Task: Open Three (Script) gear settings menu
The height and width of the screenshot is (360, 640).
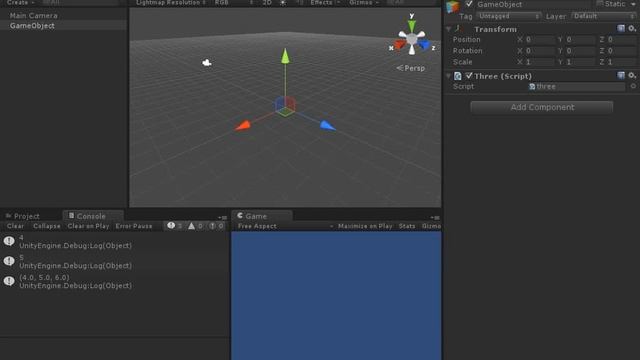Action: [x=632, y=76]
